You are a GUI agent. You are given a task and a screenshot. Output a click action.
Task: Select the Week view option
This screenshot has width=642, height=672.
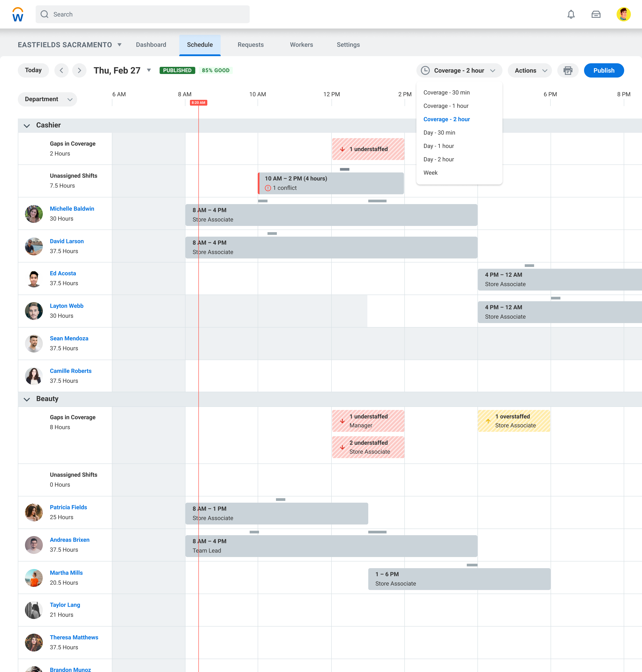tap(430, 173)
